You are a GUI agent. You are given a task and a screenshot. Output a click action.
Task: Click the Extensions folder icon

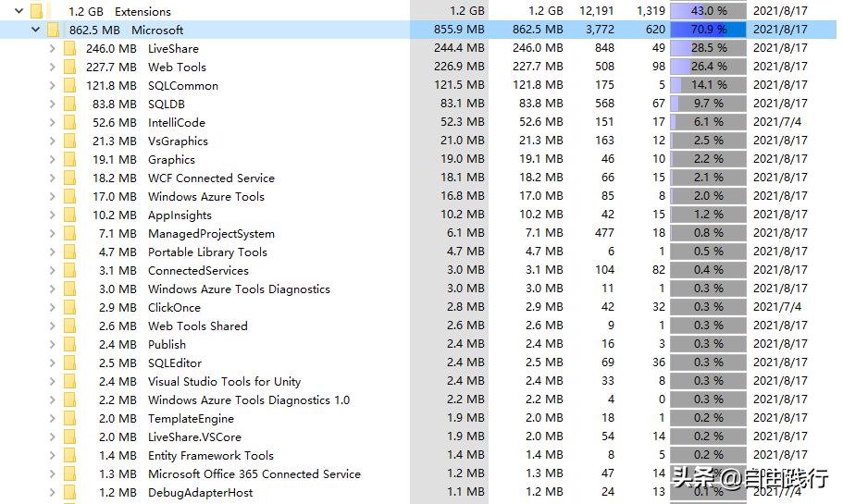pyautogui.click(x=36, y=11)
